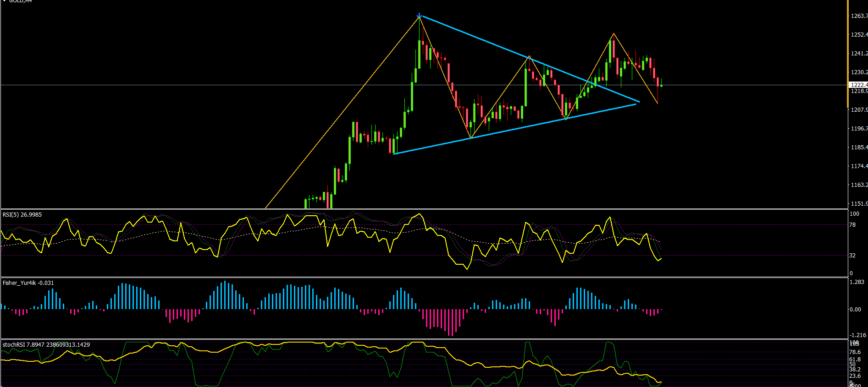
Task: Click the 1163.2 price scale label
Action: coord(859,185)
